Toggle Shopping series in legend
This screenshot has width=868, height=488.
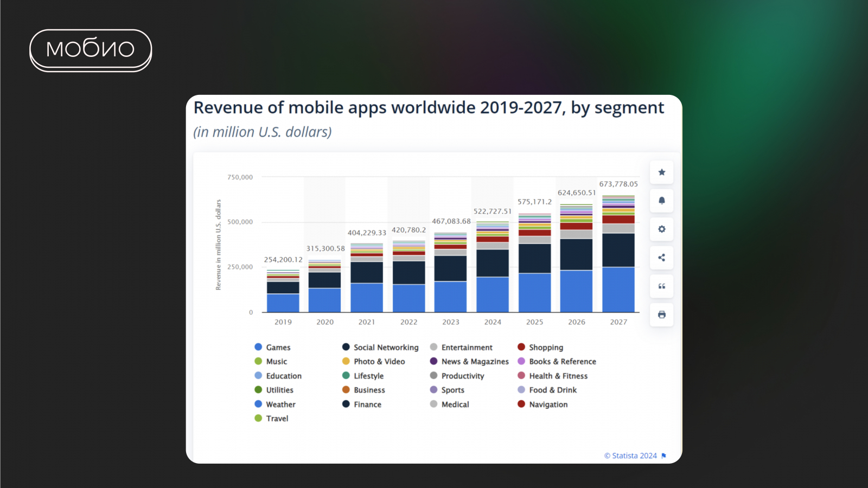(546, 348)
